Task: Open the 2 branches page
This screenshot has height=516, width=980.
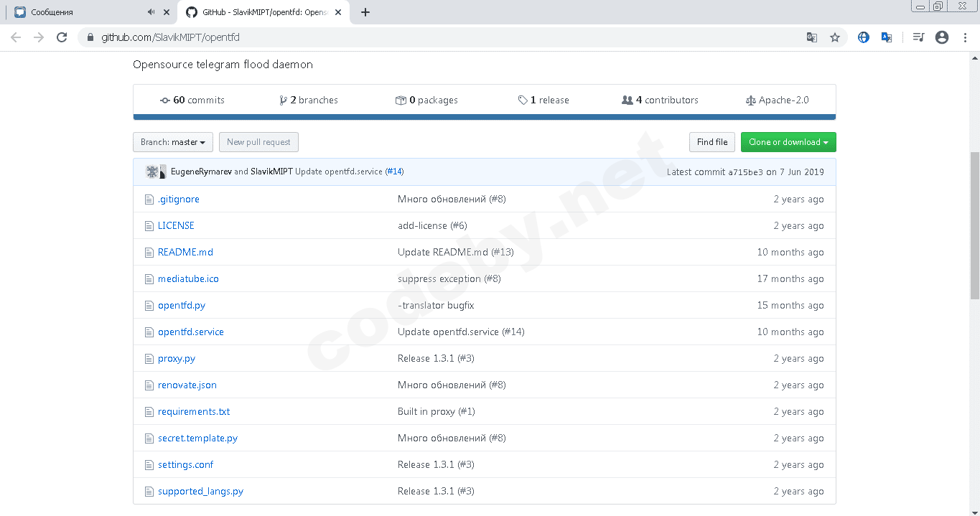Action: click(x=309, y=100)
